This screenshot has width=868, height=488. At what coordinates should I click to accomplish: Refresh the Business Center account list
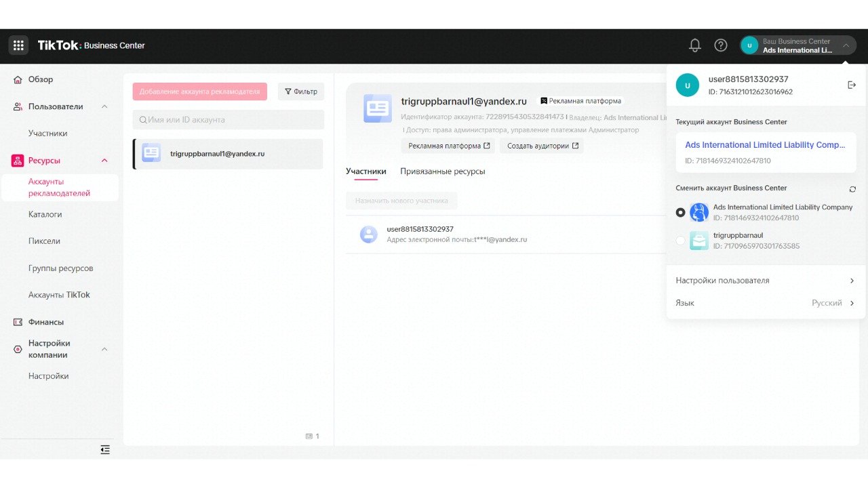pyautogui.click(x=852, y=189)
